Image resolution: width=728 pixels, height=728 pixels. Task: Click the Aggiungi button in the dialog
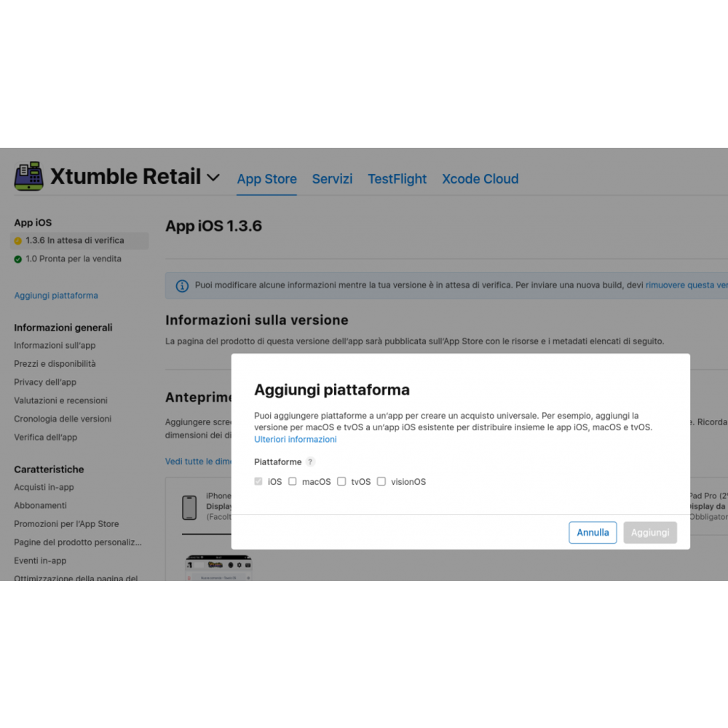tap(649, 532)
